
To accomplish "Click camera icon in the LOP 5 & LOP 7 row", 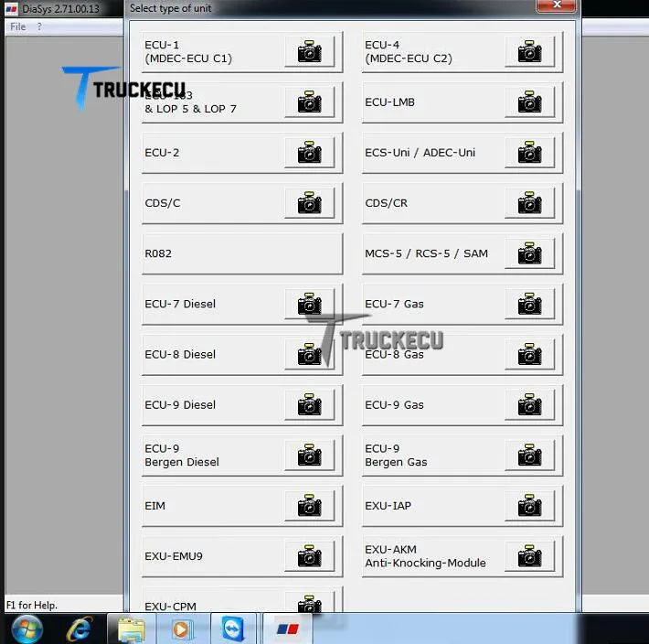I will (x=309, y=102).
